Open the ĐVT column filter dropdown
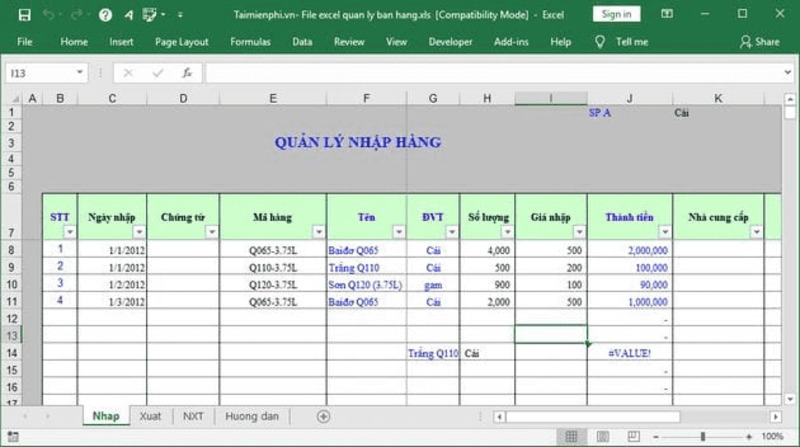 452,232
